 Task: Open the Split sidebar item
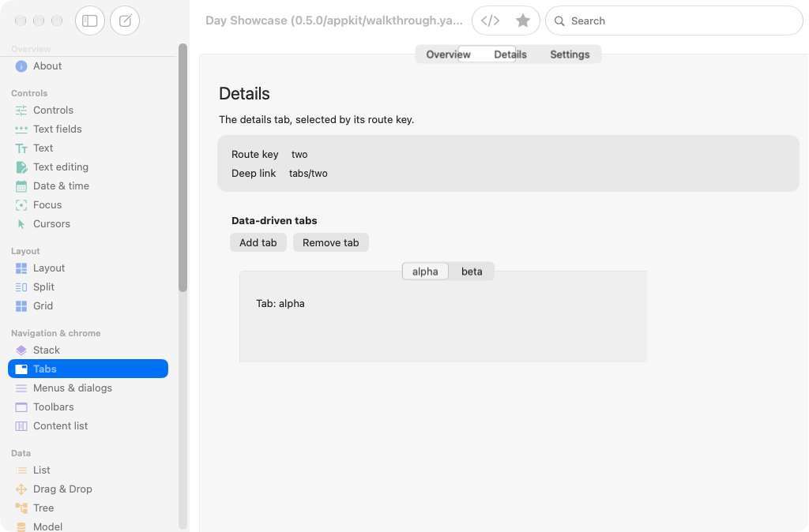click(x=88, y=287)
